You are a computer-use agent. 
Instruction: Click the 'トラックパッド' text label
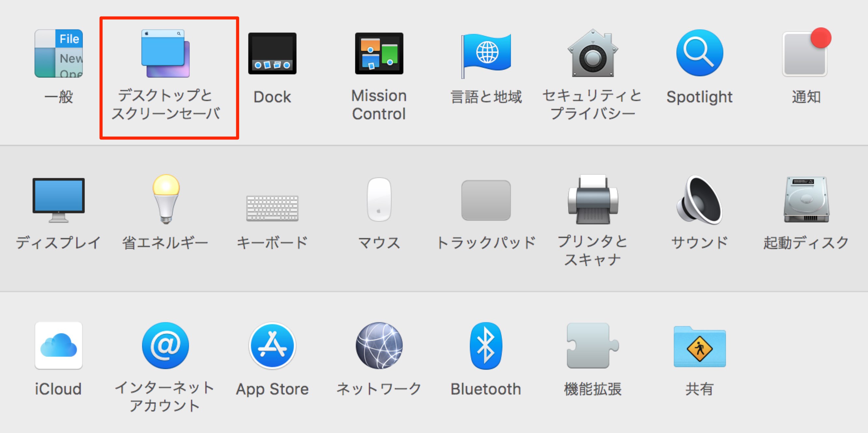pyautogui.click(x=486, y=243)
